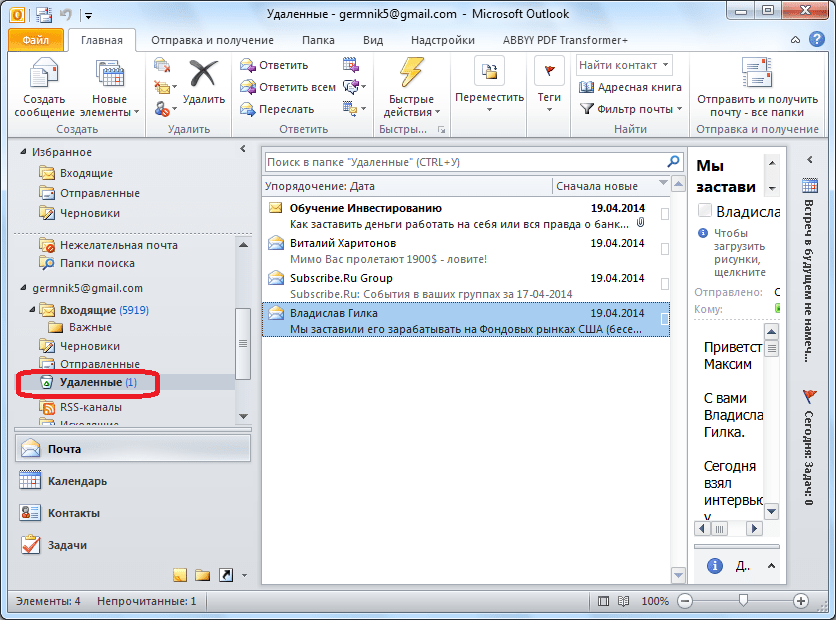
Task: Click the zoom slider in status bar
Action: tap(741, 601)
